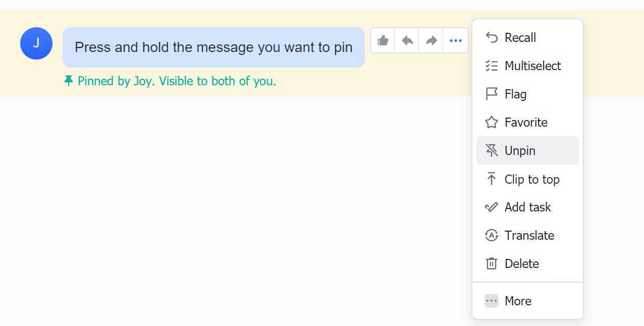
Task: Click the reply arrow icon
Action: (x=406, y=40)
